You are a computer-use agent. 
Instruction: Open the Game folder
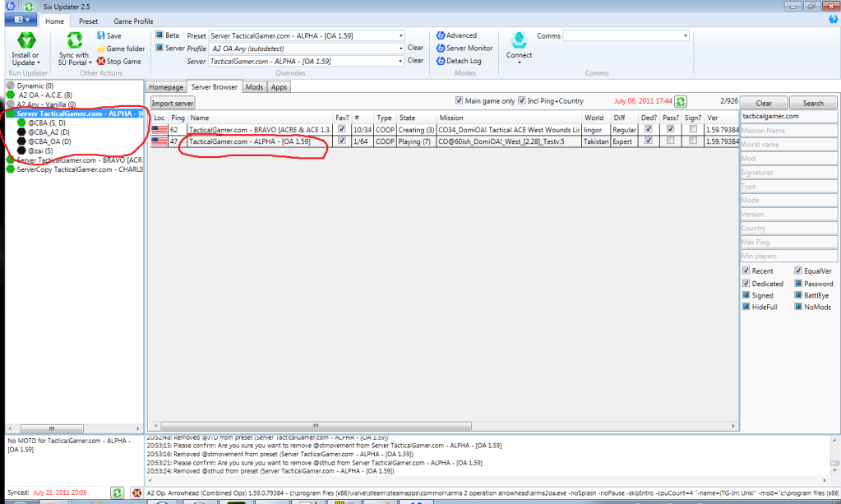121,49
